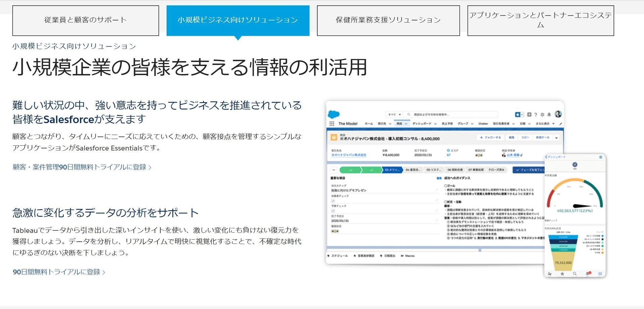Select the 03-メリッ... stage in the path

pos(392,170)
